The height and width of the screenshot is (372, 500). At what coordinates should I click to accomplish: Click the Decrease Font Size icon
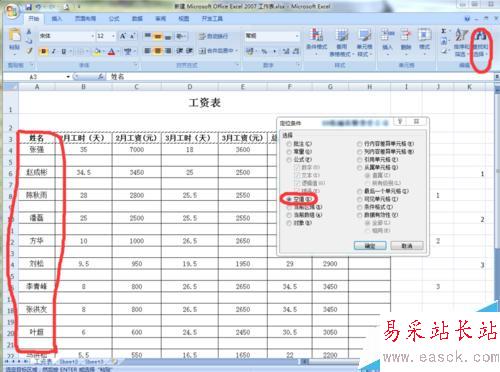[x=132, y=36]
